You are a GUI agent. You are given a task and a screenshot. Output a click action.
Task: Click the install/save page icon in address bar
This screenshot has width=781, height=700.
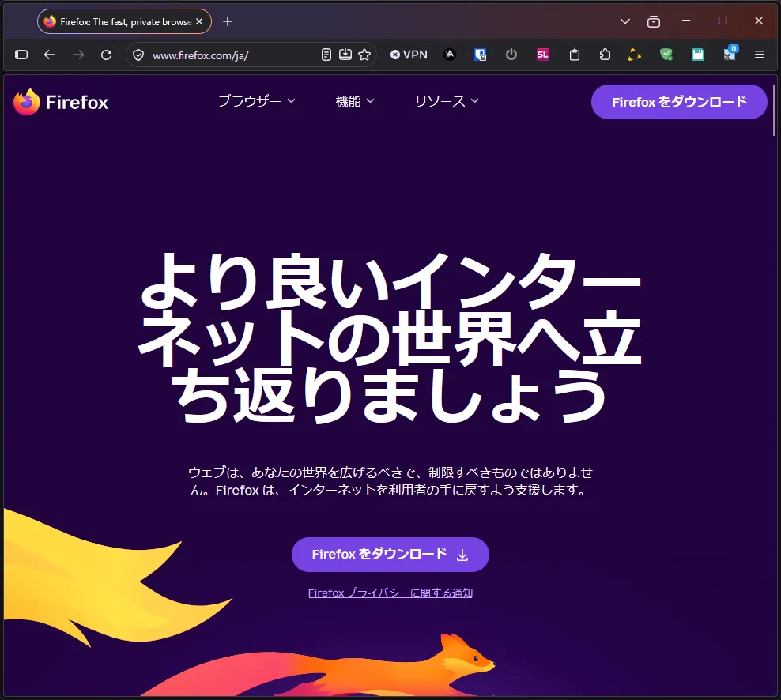tap(345, 55)
